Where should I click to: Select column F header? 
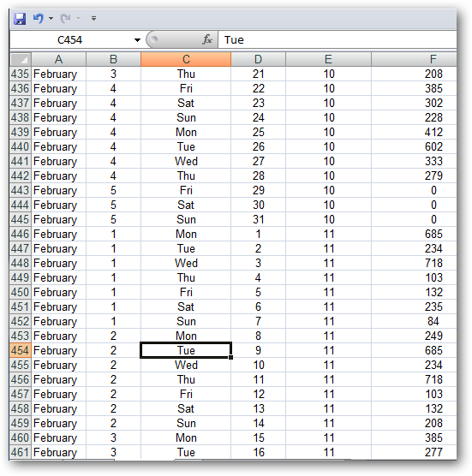coord(414,59)
